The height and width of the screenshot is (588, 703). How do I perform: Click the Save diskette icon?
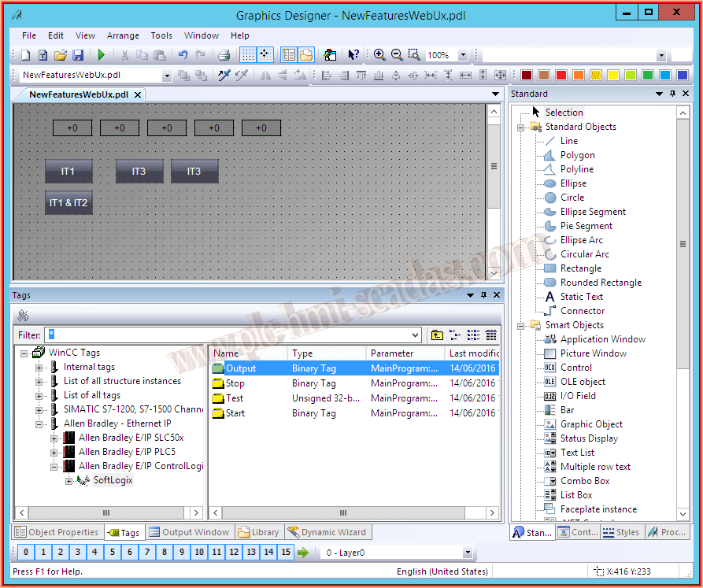(78, 55)
